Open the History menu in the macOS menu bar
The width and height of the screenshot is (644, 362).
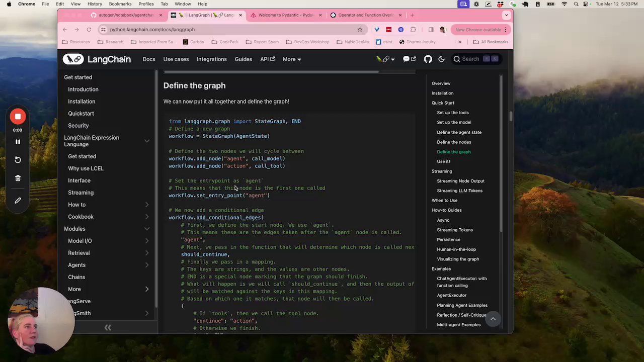point(95,4)
